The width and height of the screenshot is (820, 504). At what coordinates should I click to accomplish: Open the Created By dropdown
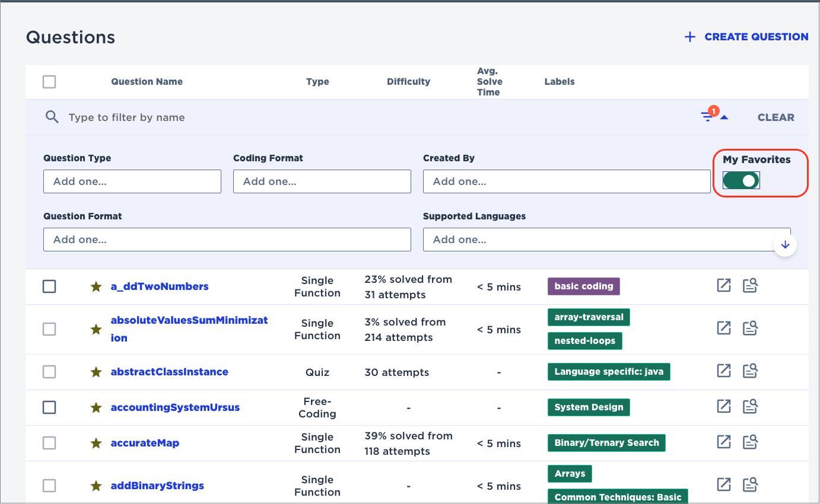pos(567,181)
